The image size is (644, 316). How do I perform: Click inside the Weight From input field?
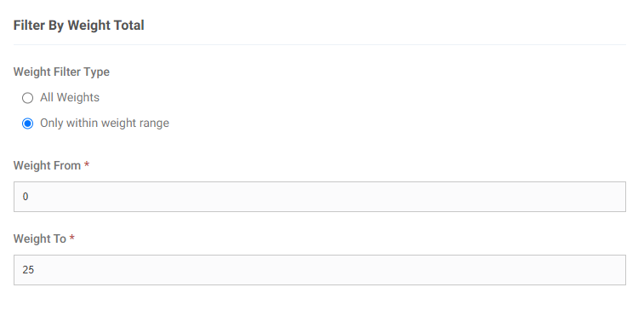320,197
